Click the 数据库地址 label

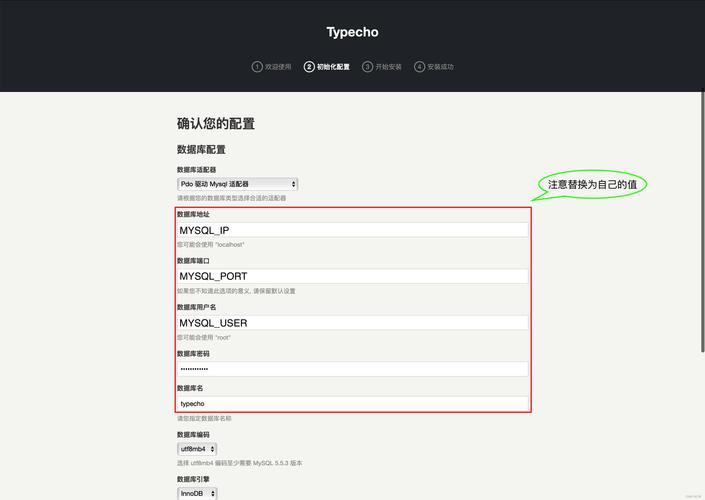click(193, 214)
